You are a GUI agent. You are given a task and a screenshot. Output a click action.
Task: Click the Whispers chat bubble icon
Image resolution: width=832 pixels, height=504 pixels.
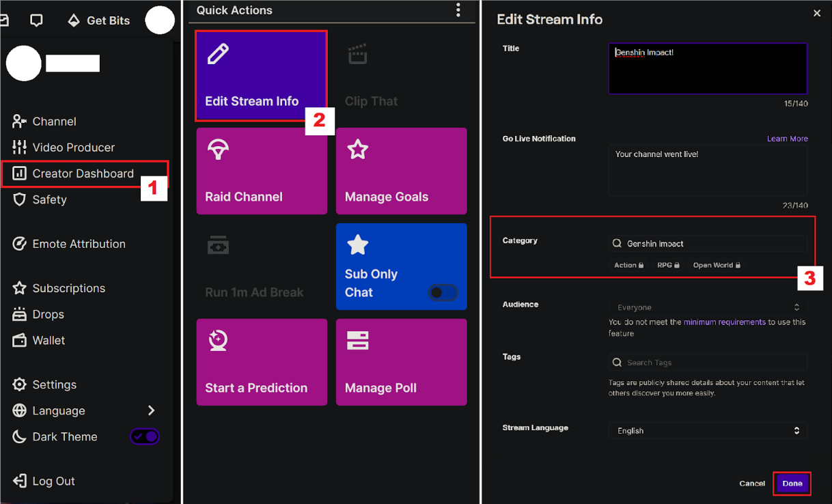(37, 20)
